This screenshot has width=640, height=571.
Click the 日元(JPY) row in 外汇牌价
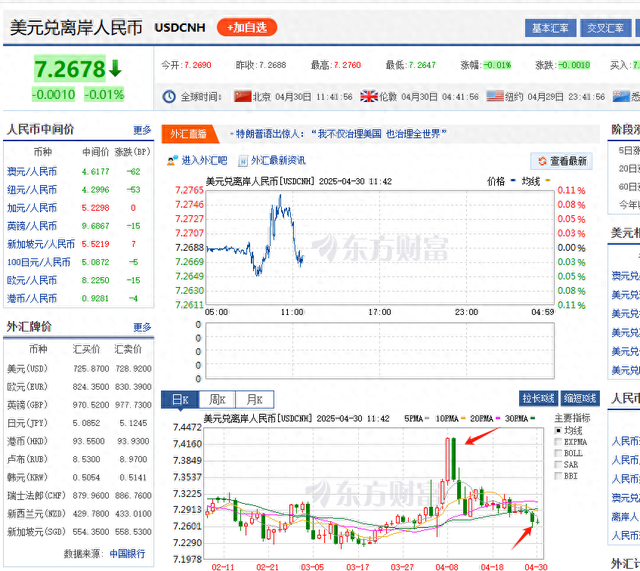[79, 423]
